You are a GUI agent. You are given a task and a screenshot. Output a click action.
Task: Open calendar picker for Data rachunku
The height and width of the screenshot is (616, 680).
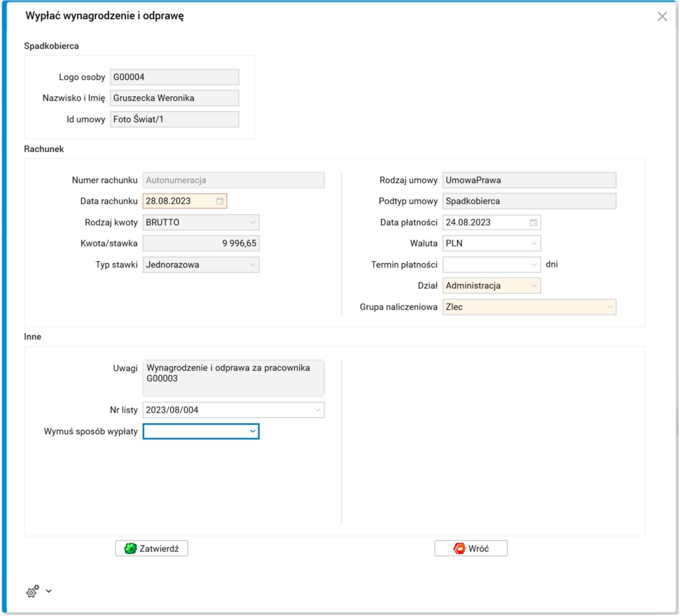click(220, 201)
